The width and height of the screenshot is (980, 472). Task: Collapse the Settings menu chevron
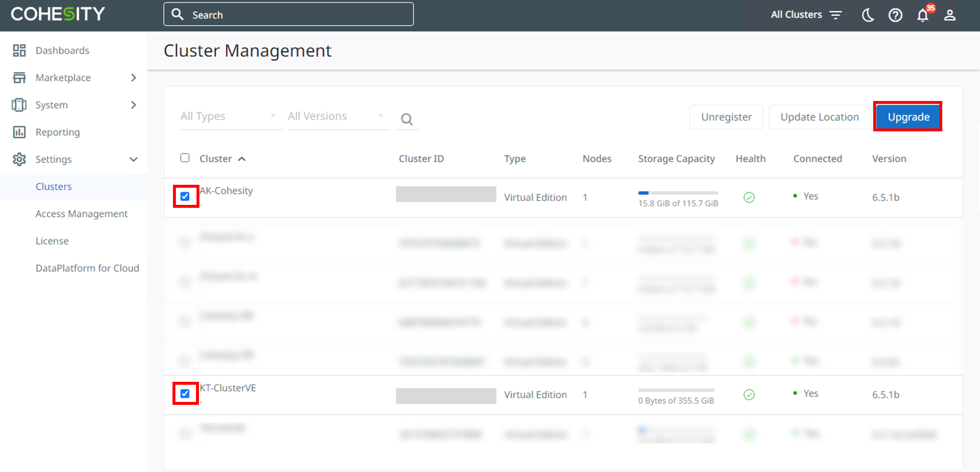click(133, 159)
